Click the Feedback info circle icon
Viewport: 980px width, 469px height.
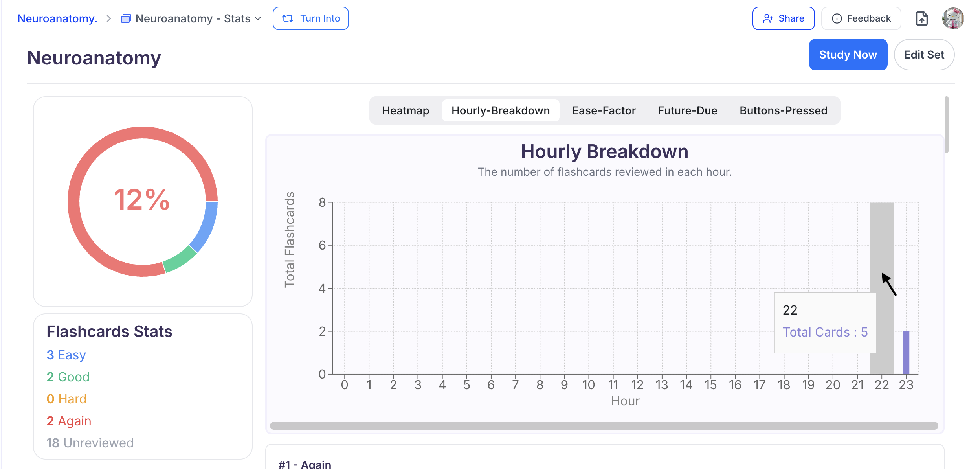(837, 18)
